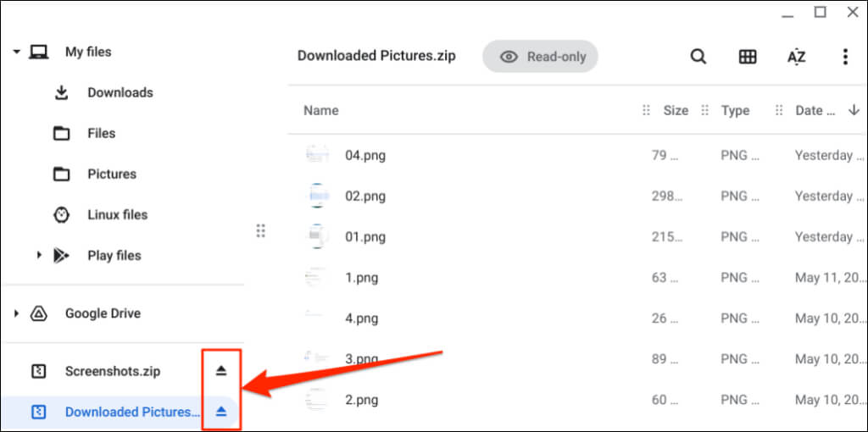
Task: Click the sidebar resize handle dots
Action: tap(260, 230)
